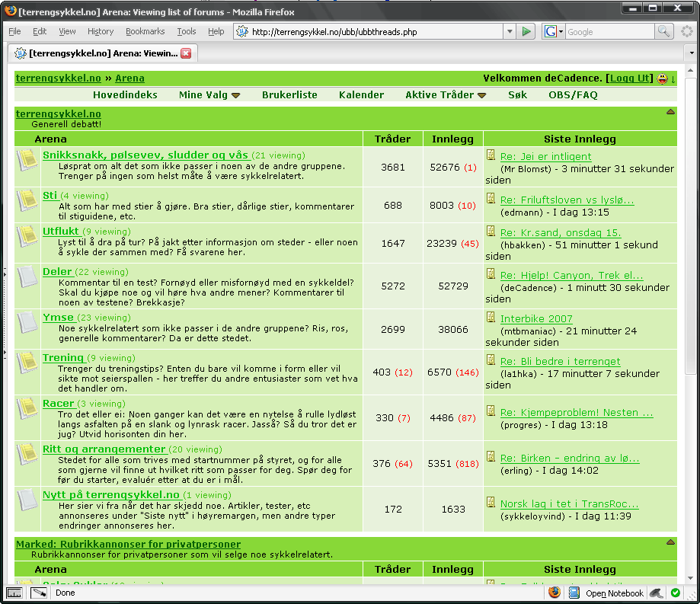Screen dimensions: 700x604
Task: Click the Google search input field
Action: coord(610,32)
